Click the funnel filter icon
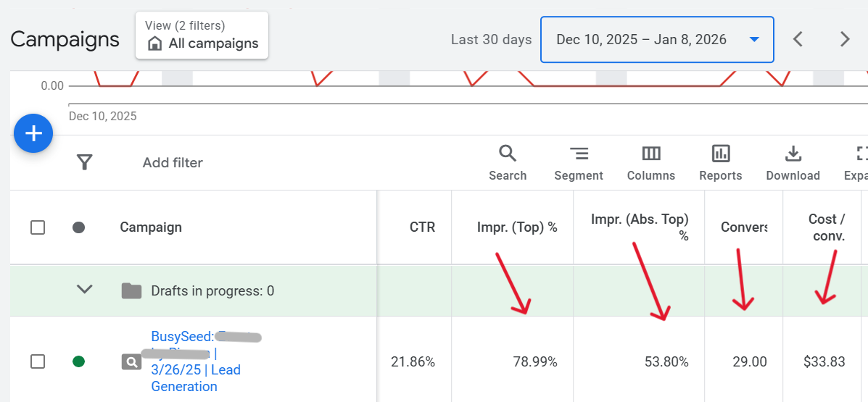 [x=85, y=162]
